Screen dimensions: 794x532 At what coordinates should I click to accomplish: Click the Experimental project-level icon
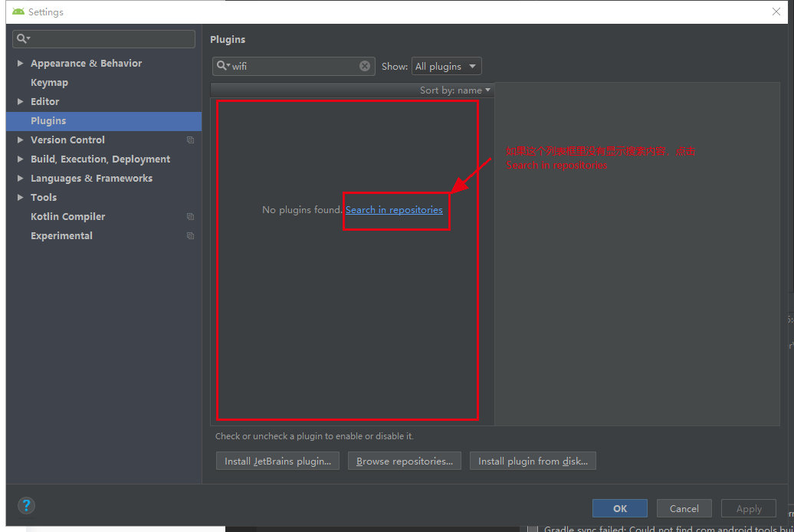coord(190,235)
